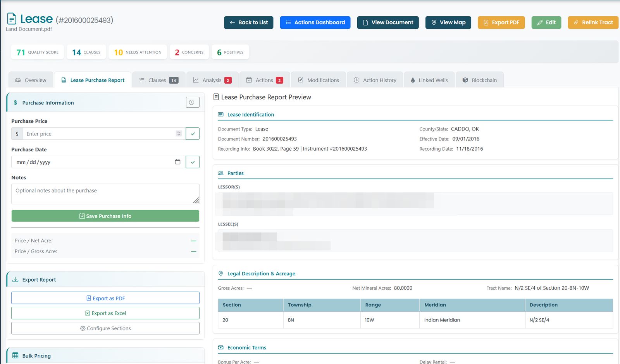Click the green Edit button
The image size is (620, 364).
[546, 22]
